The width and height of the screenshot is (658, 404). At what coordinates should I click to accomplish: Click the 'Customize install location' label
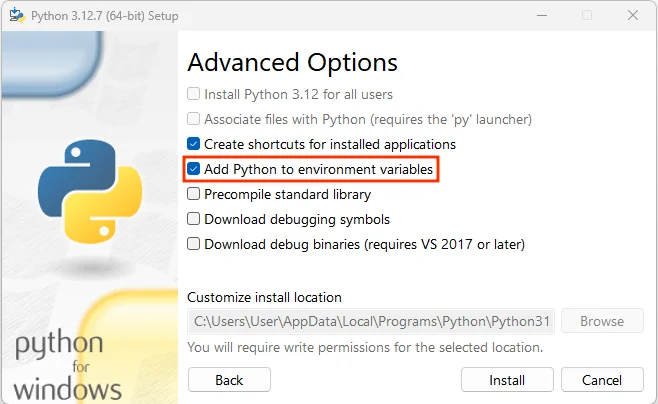click(x=264, y=297)
